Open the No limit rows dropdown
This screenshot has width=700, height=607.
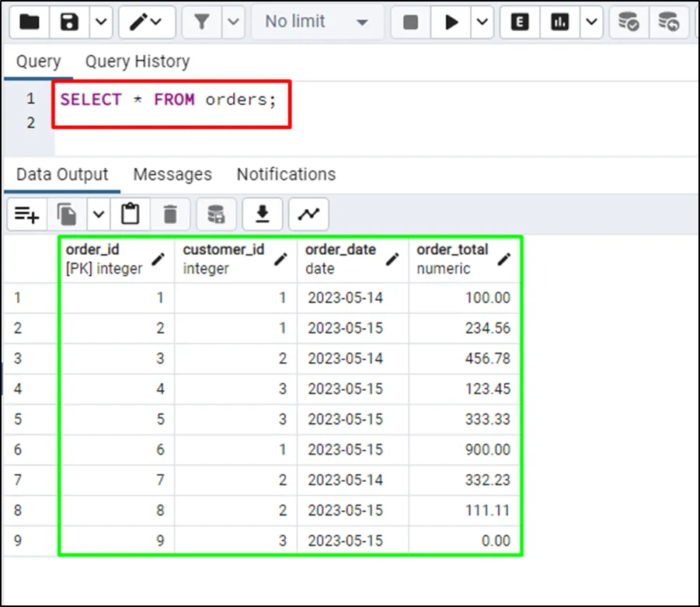tap(316, 22)
